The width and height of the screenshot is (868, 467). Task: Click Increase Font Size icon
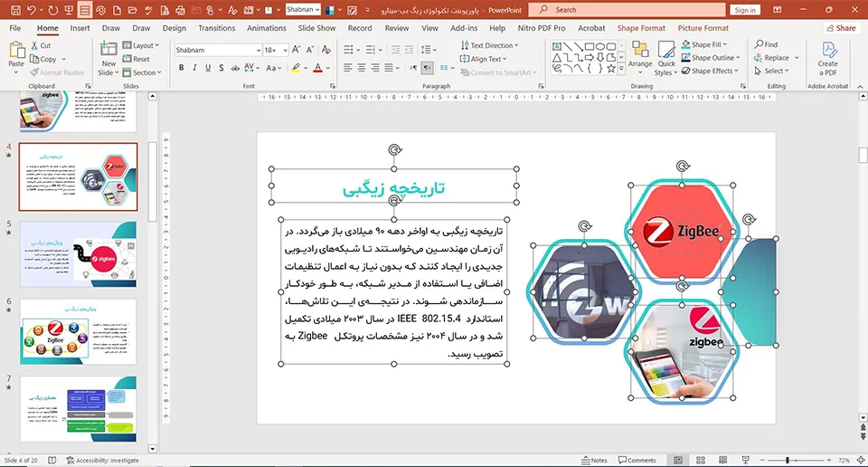click(297, 50)
